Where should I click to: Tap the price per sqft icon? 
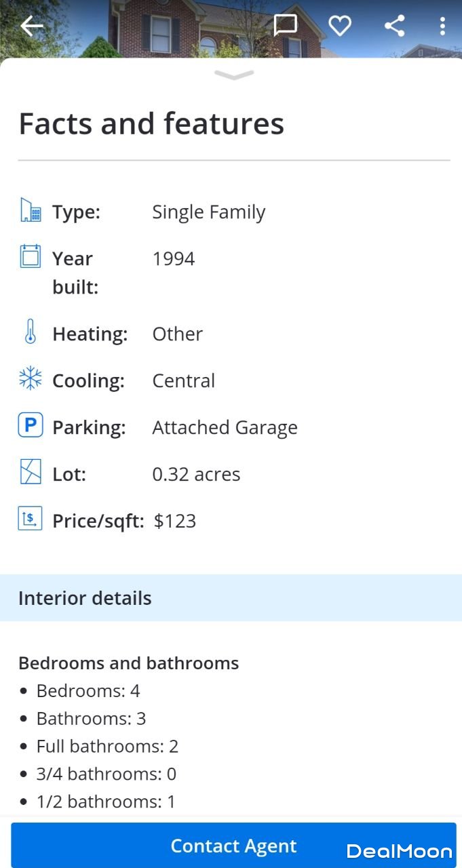(x=31, y=519)
